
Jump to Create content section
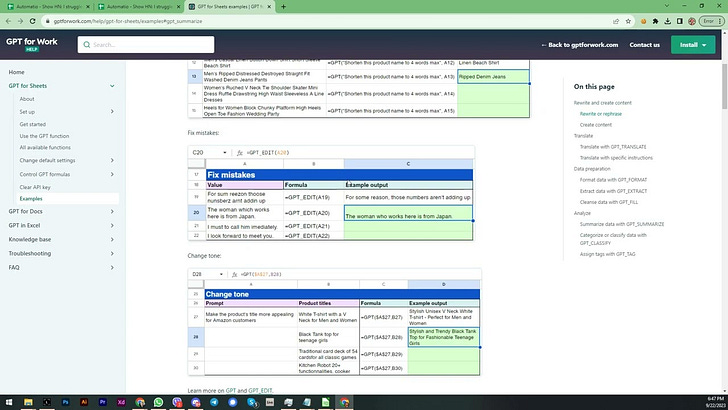click(596, 125)
